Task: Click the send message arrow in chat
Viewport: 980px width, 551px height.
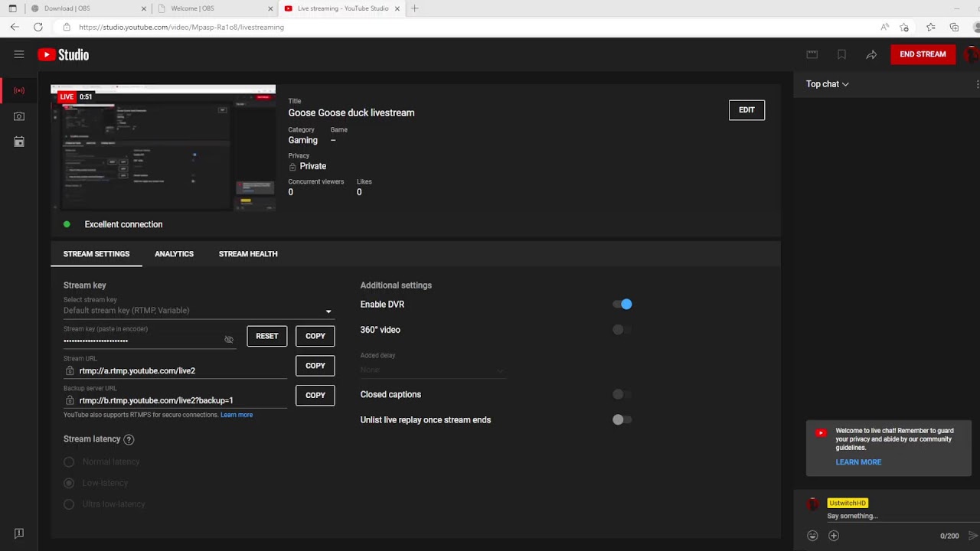Action: tap(973, 536)
